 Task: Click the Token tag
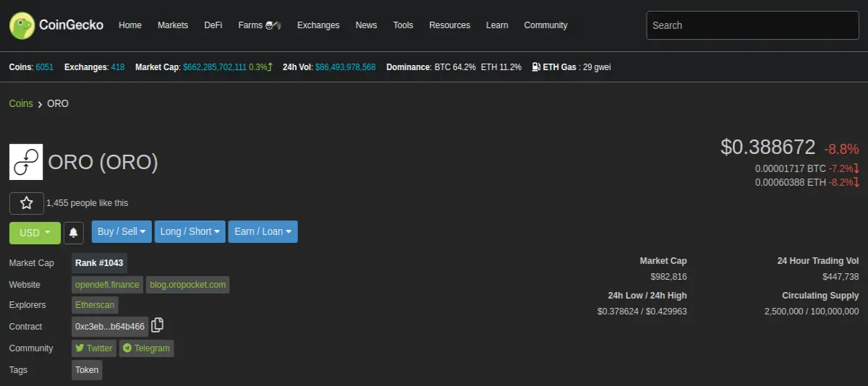[87, 370]
